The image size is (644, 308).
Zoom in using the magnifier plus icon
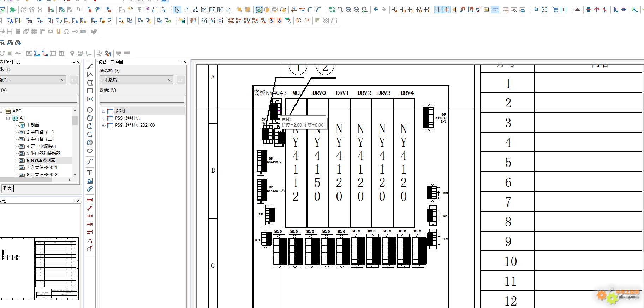348,10
